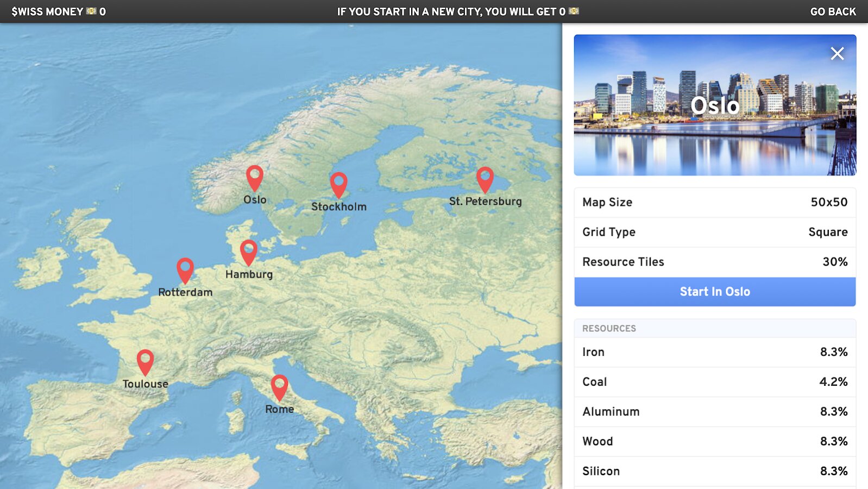Select the Oslo map pin
Viewport: 868px width, 489px height.
[x=255, y=179]
